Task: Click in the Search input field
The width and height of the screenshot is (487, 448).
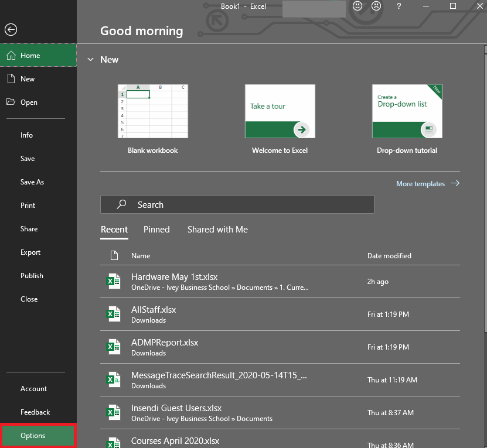Action: [x=246, y=204]
